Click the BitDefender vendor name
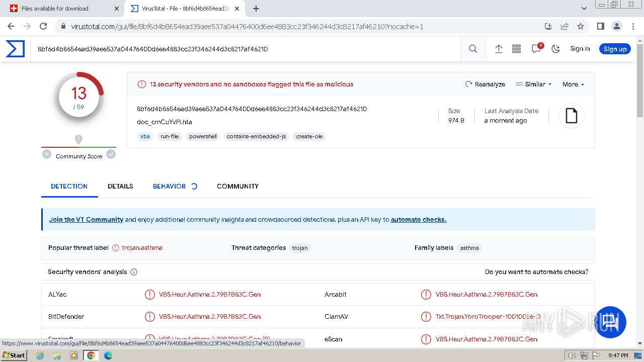 66,317
